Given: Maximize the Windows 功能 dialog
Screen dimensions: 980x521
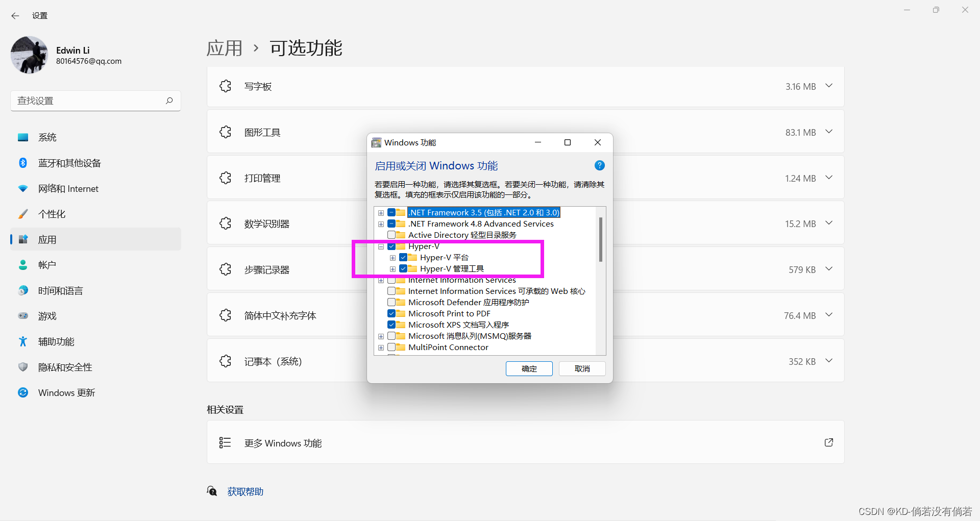Looking at the screenshot, I should click(568, 142).
